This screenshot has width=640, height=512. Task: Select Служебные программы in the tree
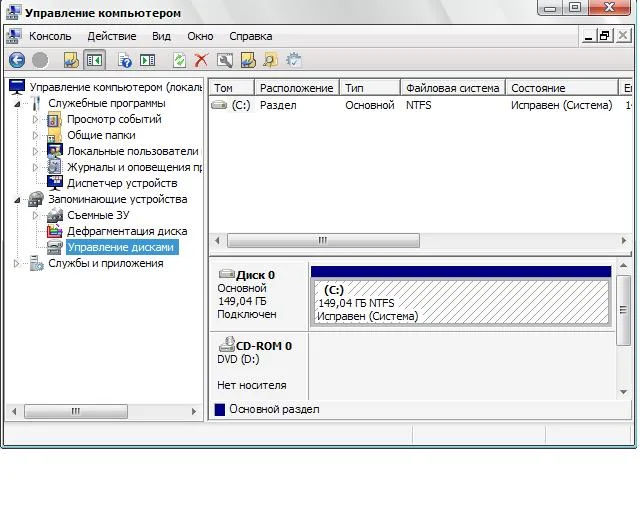(107, 103)
